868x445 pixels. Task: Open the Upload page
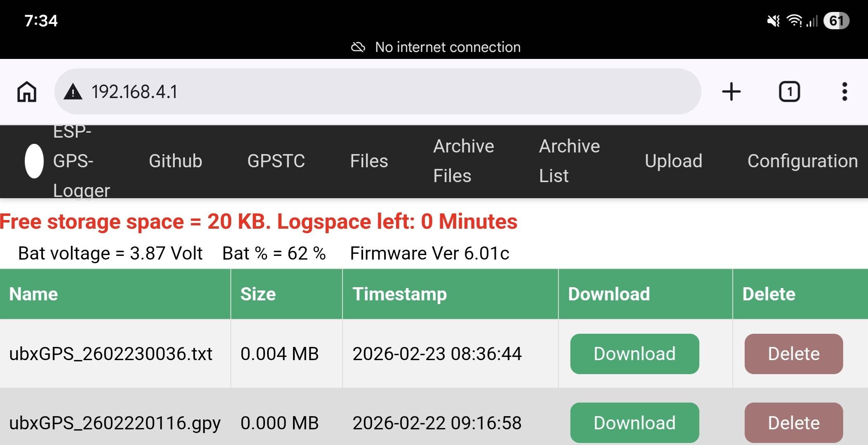(674, 161)
